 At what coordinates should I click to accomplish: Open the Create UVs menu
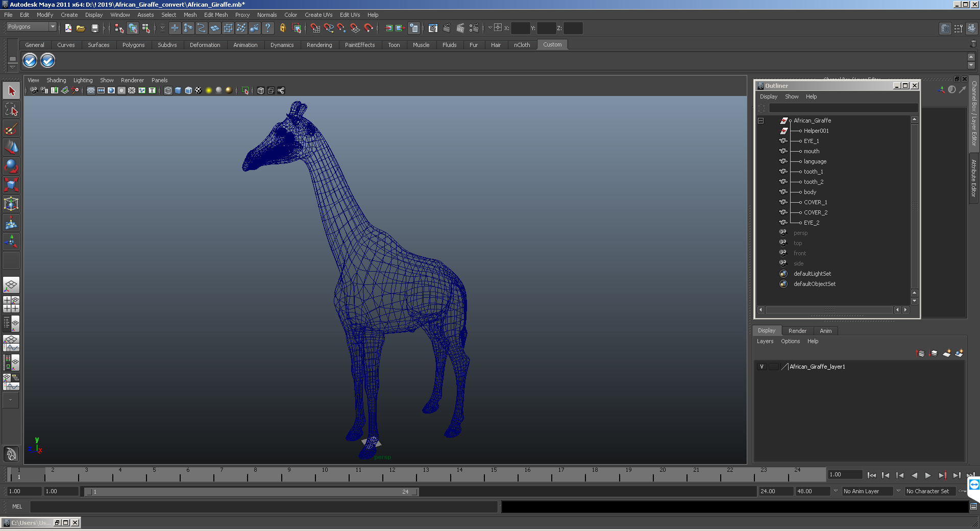[318, 15]
